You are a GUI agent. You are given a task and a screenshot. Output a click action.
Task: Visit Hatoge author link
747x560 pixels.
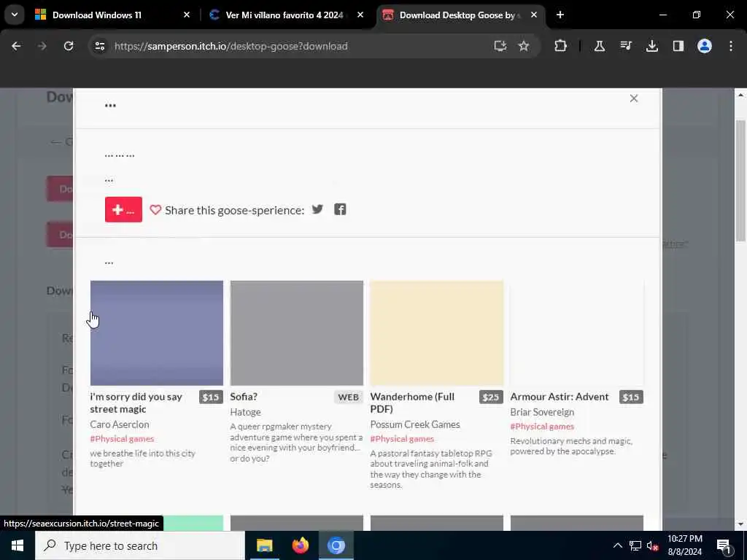pos(245,412)
